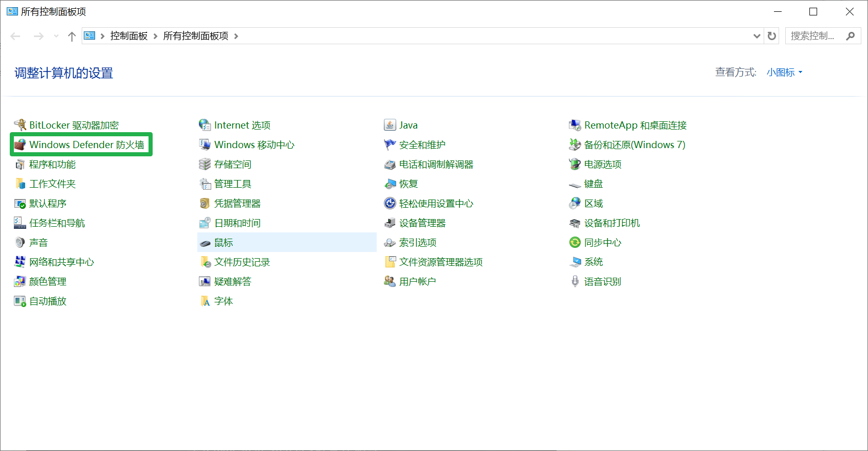Click the 区域 region icon
The height and width of the screenshot is (451, 868).
[575, 203]
